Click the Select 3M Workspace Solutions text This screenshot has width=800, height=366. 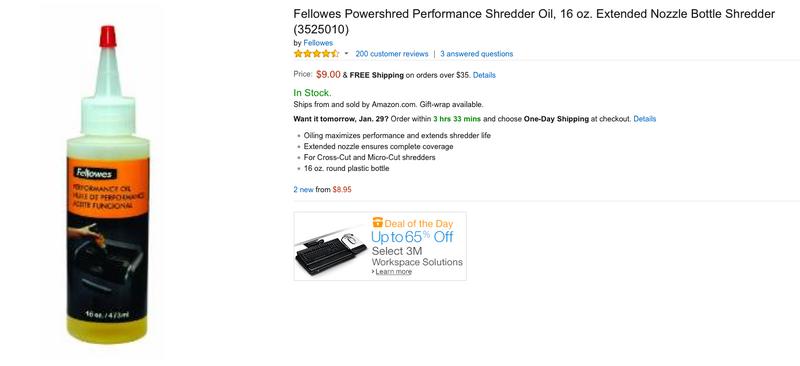click(x=417, y=257)
